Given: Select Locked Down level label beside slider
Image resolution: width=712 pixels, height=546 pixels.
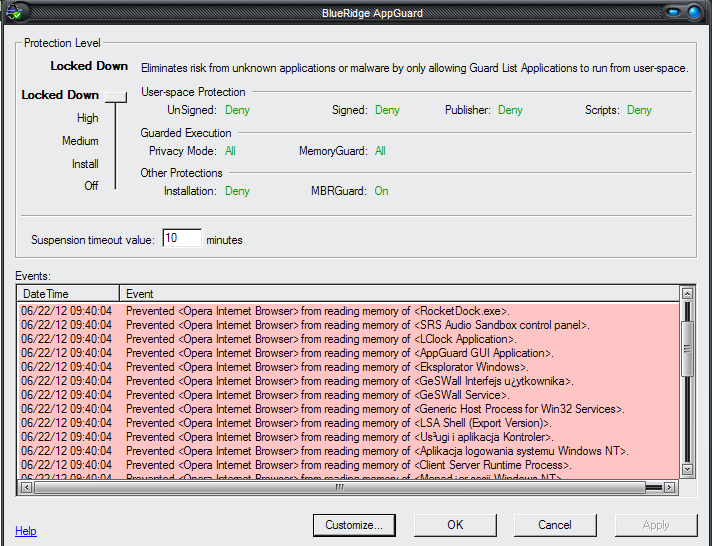Looking at the screenshot, I should click(60, 95).
